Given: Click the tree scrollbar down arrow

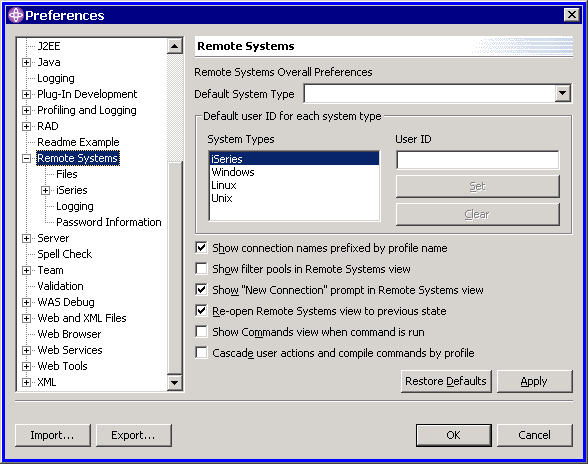Looking at the screenshot, I should tap(175, 383).
